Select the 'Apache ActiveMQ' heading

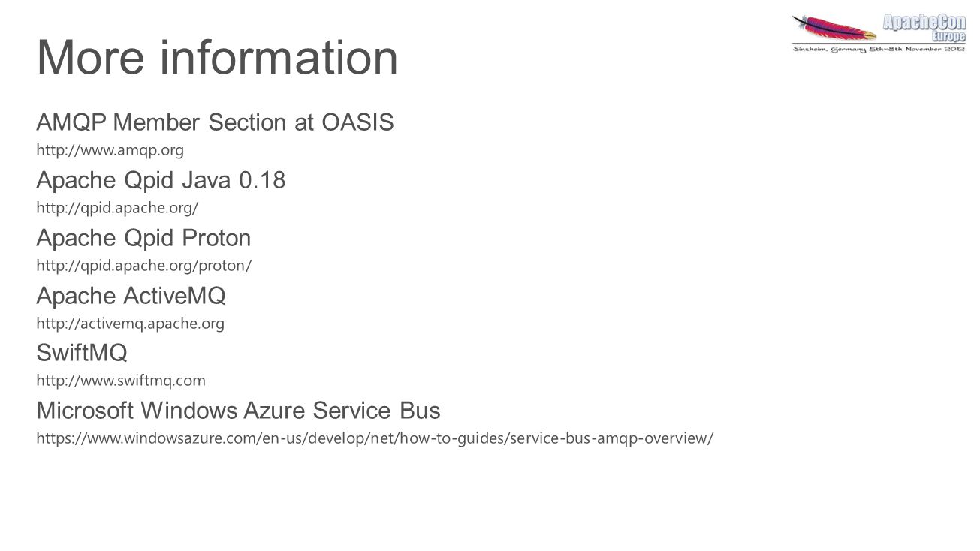point(131,296)
